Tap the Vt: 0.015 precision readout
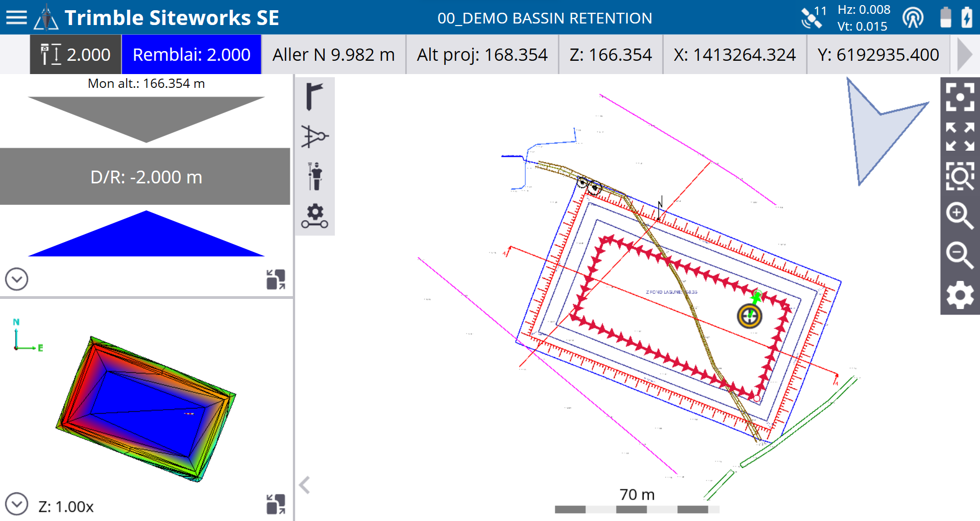The width and height of the screenshot is (980, 521). tap(863, 26)
